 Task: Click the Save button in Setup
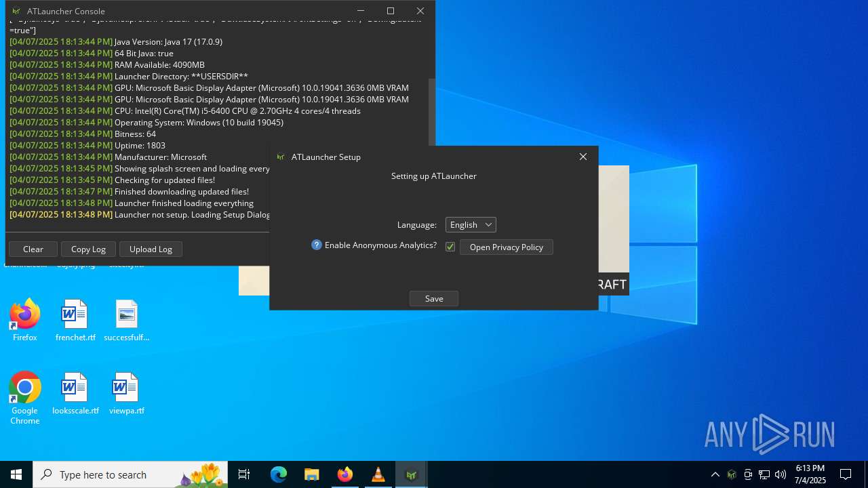tap(434, 298)
